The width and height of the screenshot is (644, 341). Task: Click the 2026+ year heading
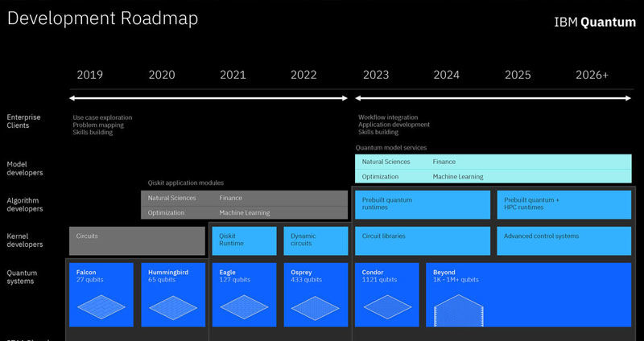(x=592, y=75)
